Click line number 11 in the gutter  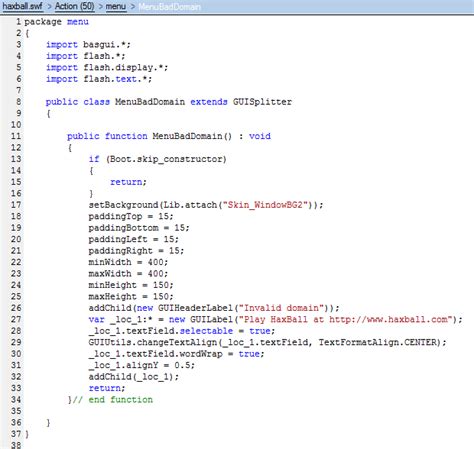tap(16, 136)
